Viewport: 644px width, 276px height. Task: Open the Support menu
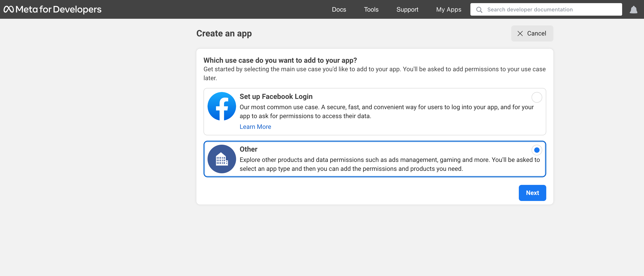point(407,10)
